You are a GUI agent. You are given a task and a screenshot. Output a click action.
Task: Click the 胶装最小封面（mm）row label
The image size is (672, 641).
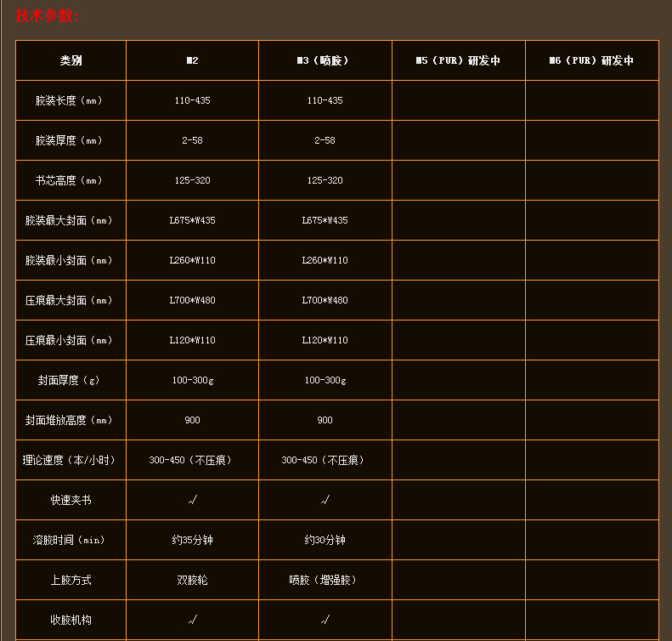coord(70,260)
